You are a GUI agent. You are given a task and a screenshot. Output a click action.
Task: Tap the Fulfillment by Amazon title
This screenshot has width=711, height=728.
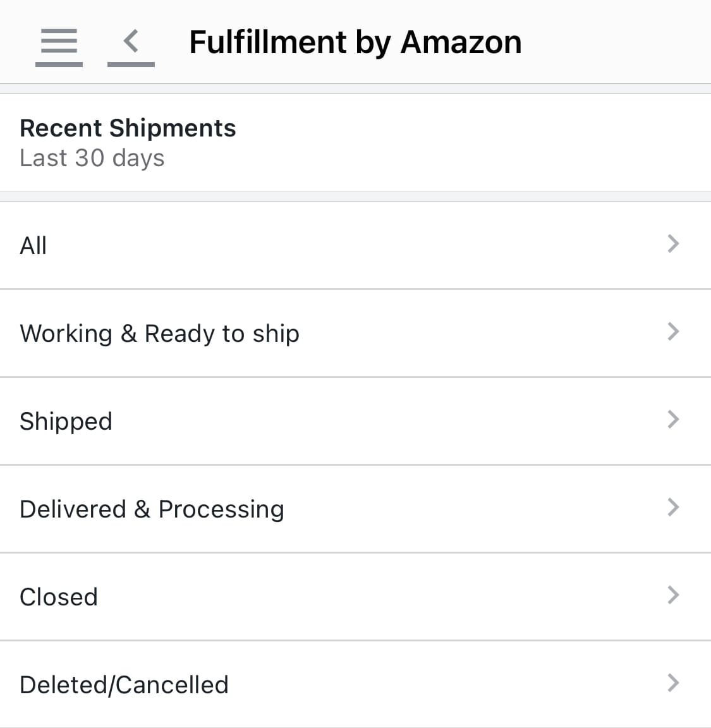point(355,42)
